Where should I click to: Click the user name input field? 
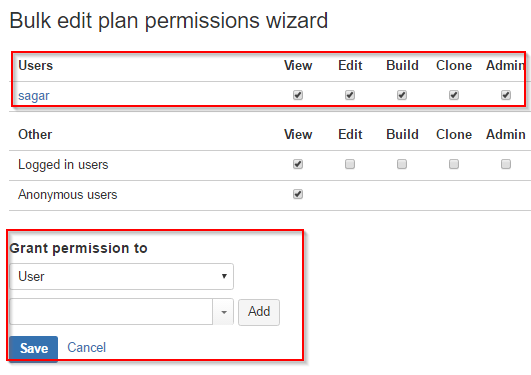point(111,312)
